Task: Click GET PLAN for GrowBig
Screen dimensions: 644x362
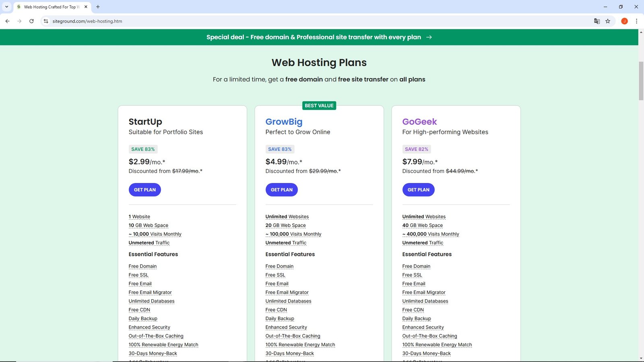Action: pyautogui.click(x=282, y=190)
